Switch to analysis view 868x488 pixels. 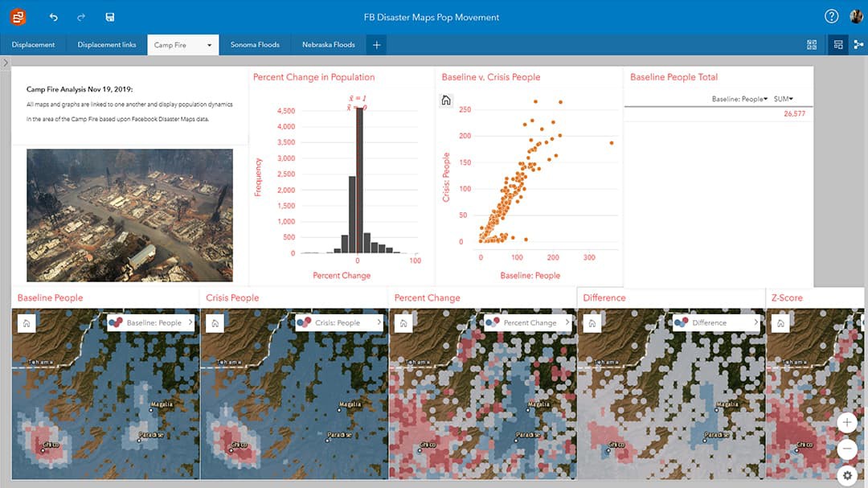tap(858, 45)
